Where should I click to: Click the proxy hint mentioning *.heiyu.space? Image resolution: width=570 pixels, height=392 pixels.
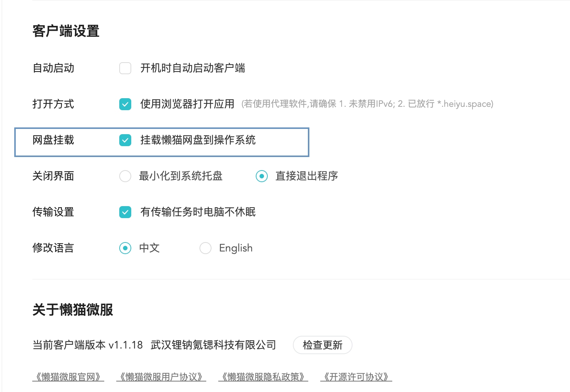pyautogui.click(x=367, y=104)
